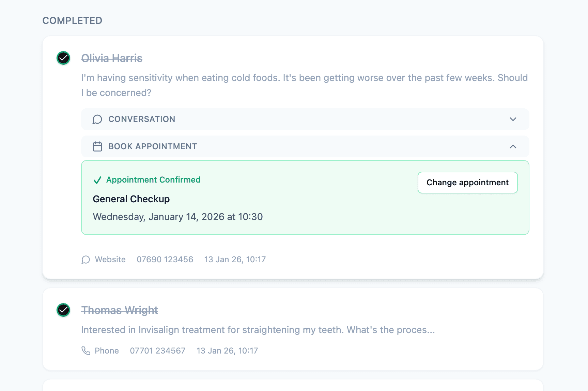Click the Conversation speech bubble icon
588x391 pixels.
(x=97, y=119)
